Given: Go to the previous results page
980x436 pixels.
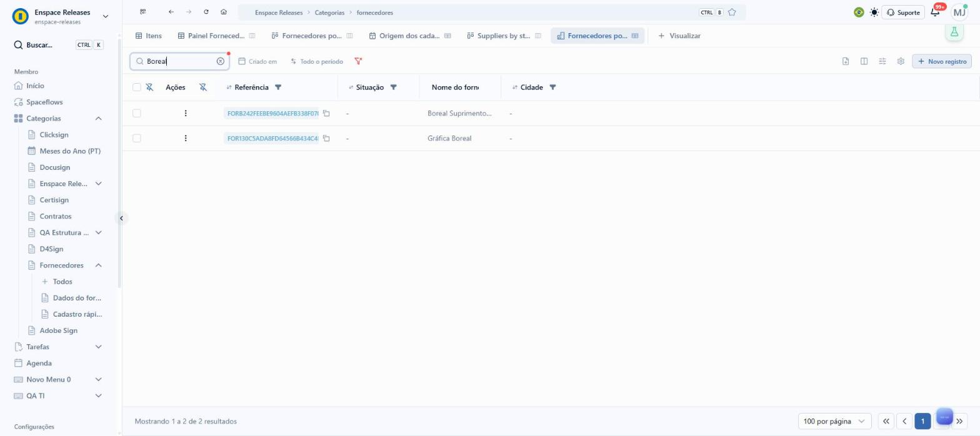Looking at the screenshot, I should coord(904,421).
